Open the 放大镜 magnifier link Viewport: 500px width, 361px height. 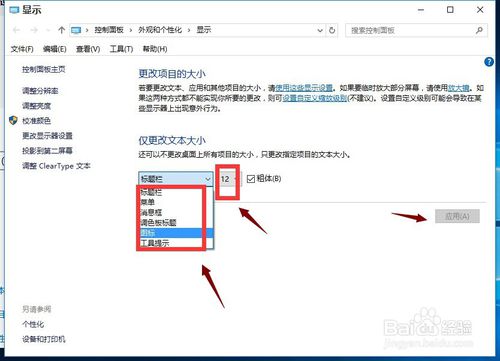tap(458, 88)
